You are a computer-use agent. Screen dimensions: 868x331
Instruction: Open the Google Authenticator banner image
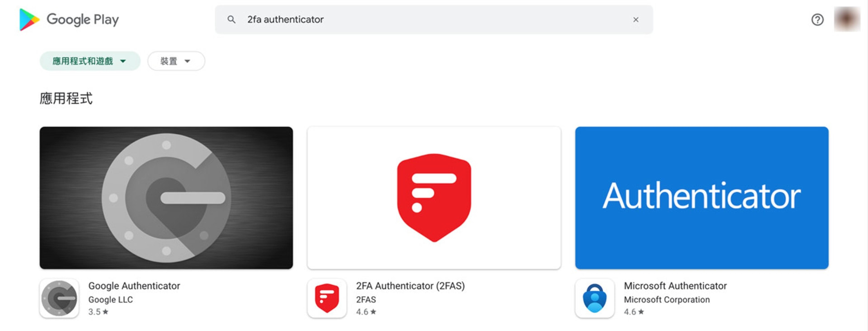tap(166, 198)
